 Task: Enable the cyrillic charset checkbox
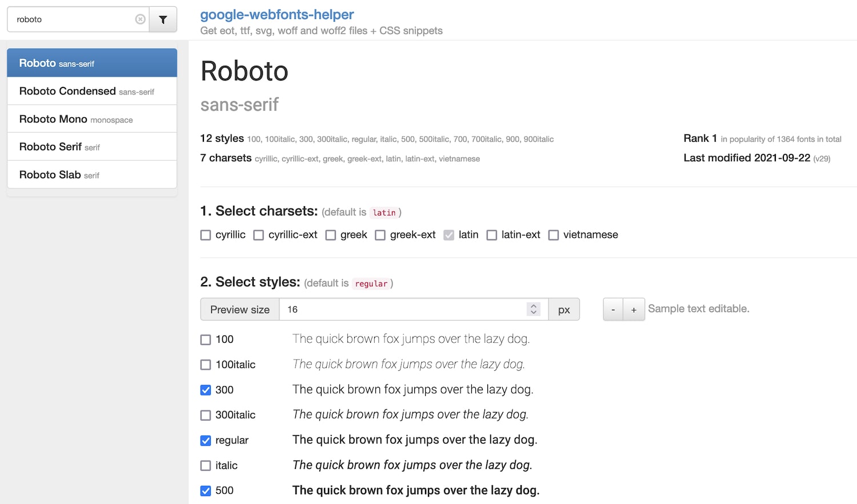click(205, 235)
